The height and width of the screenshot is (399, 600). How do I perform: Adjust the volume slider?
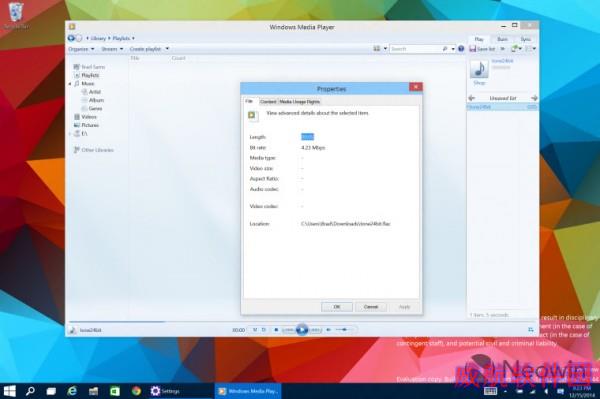point(345,330)
